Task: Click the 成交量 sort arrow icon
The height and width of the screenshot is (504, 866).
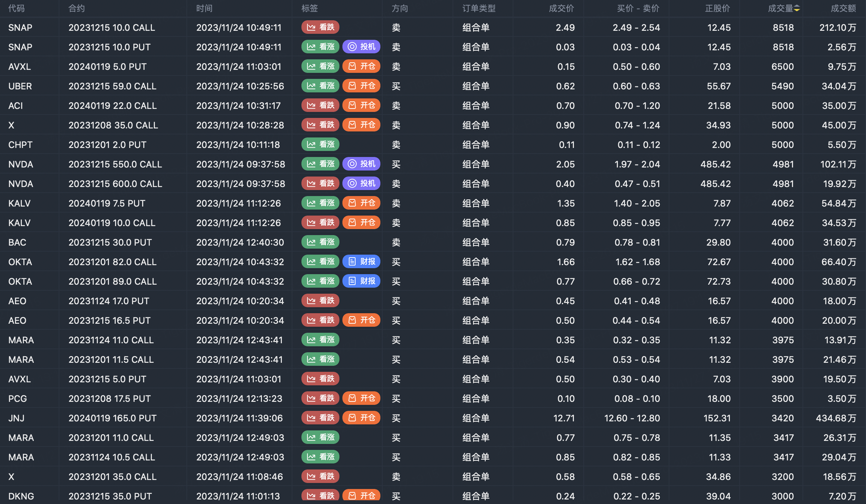Action: point(796,9)
